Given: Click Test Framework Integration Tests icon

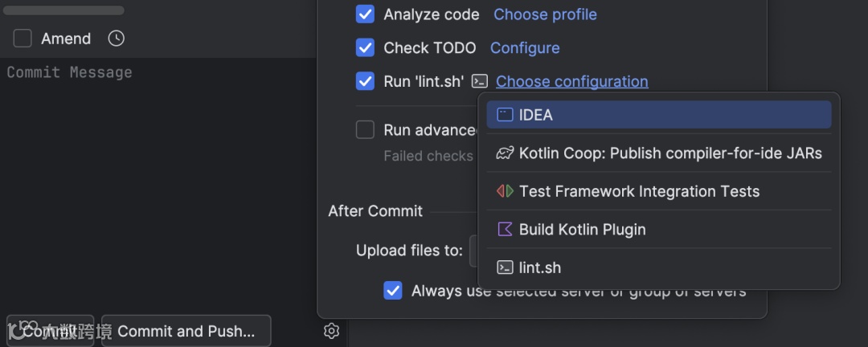Looking at the screenshot, I should pyautogui.click(x=505, y=191).
